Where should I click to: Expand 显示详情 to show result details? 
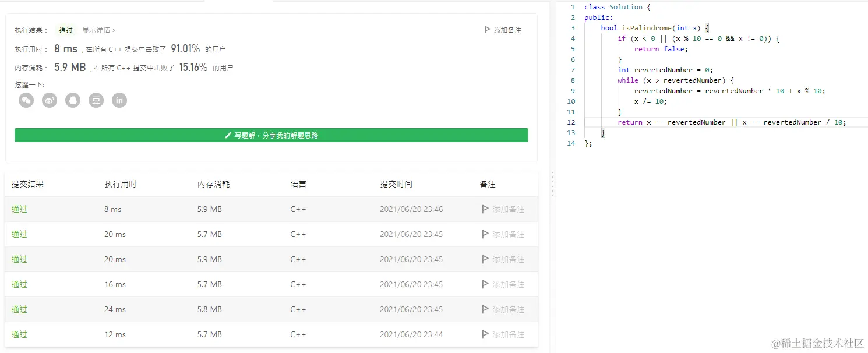coord(98,30)
